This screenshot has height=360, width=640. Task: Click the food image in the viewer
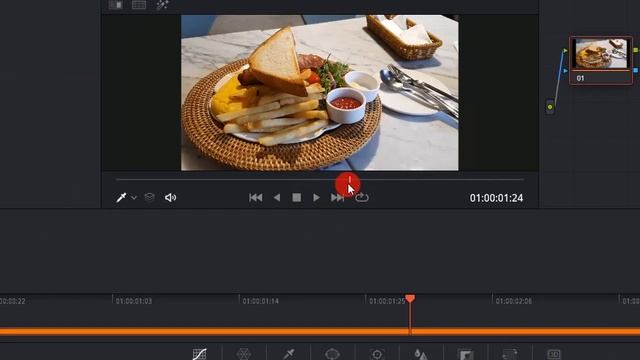coord(320,93)
